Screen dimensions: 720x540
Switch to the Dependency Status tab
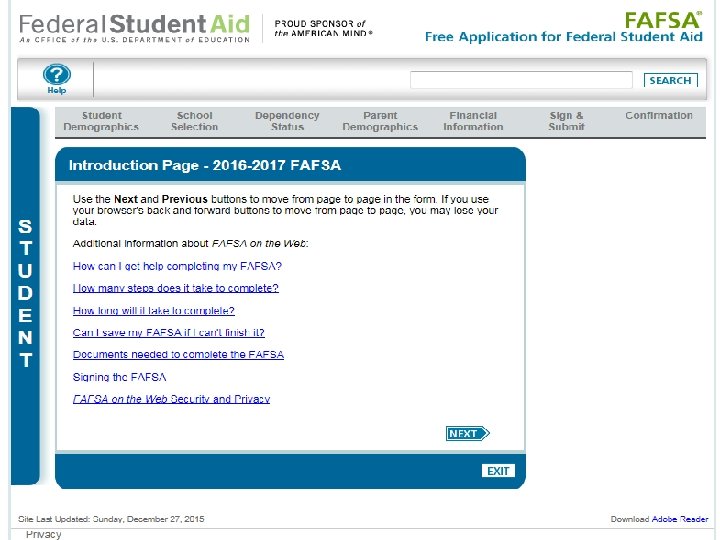[x=287, y=121]
